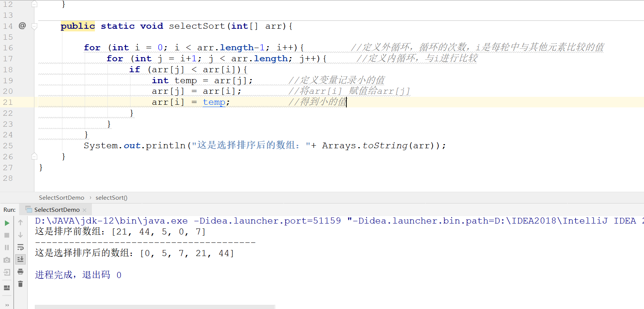Collapse the selectSort method at line 14

pos(34,26)
